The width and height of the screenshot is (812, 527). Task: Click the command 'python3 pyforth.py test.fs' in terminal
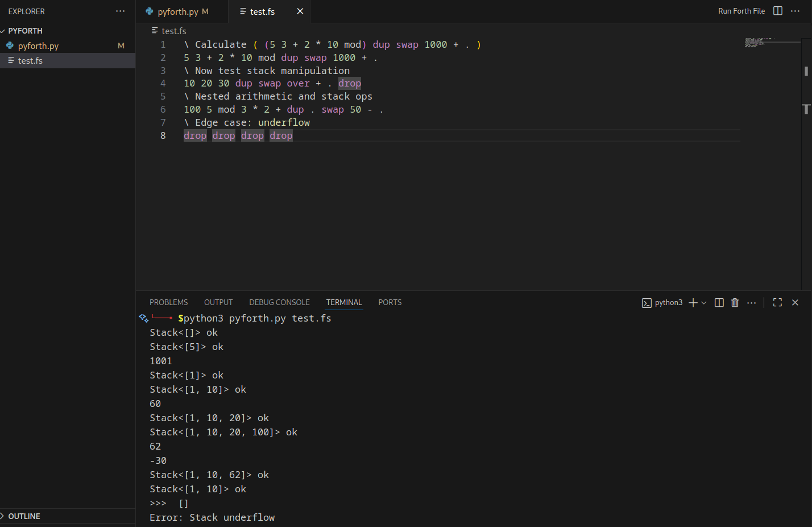257,318
